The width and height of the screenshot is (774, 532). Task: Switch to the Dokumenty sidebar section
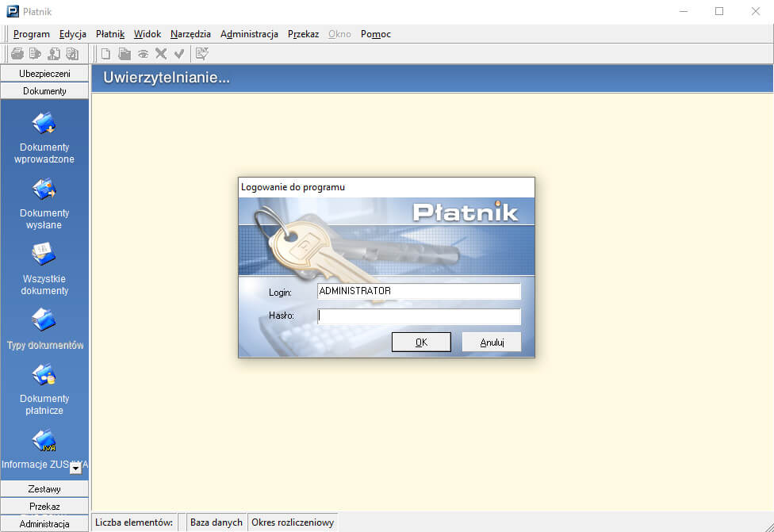[44, 91]
